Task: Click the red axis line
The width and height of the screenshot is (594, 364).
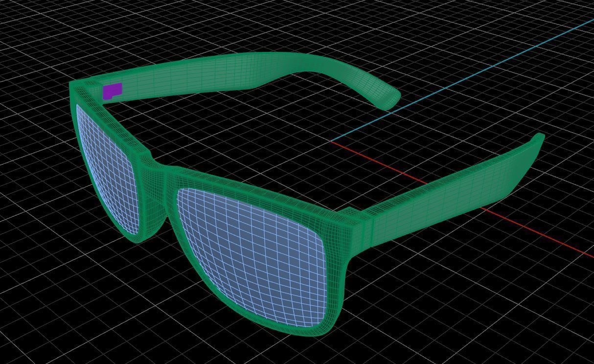Action: point(461,198)
